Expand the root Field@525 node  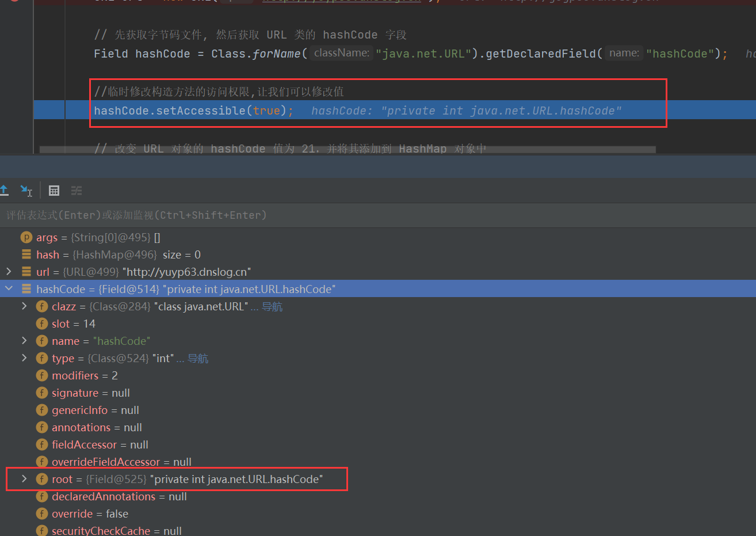pyautogui.click(x=24, y=478)
